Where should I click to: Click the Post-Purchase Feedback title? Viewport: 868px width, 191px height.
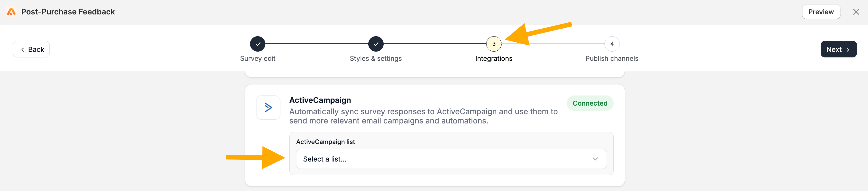tap(68, 12)
